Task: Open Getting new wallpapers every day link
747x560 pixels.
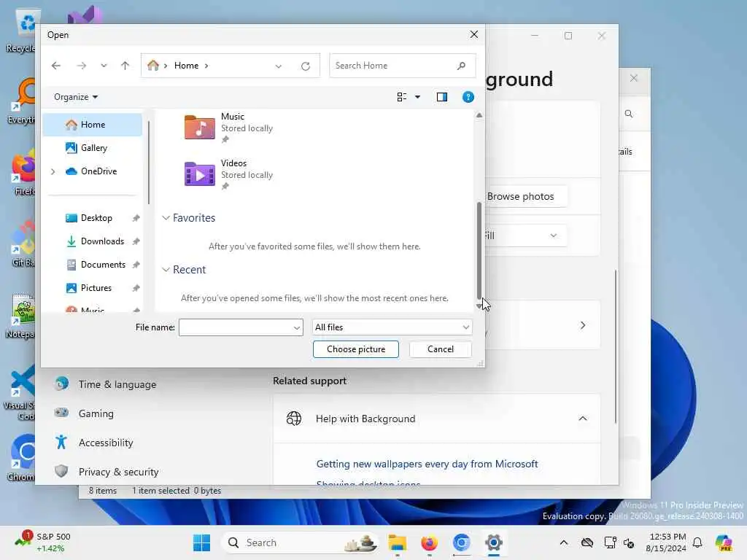Action: click(427, 464)
